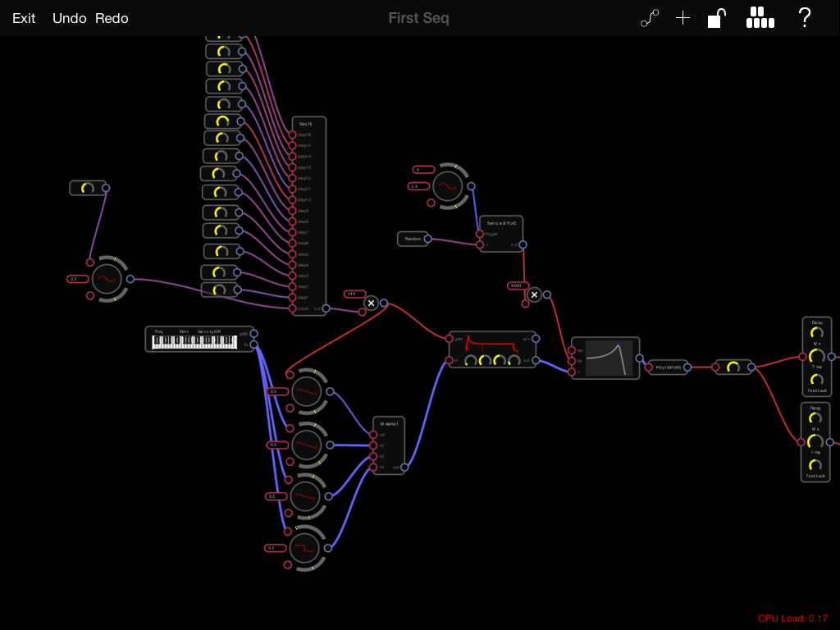Select the square wave oscillator
Viewport: 840px width, 630px height.
(304, 549)
